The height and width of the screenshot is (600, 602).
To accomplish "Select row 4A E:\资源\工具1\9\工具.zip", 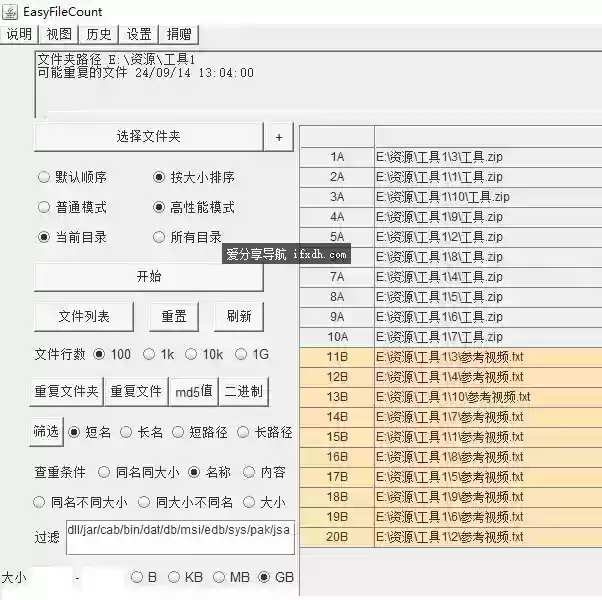I will 451,217.
